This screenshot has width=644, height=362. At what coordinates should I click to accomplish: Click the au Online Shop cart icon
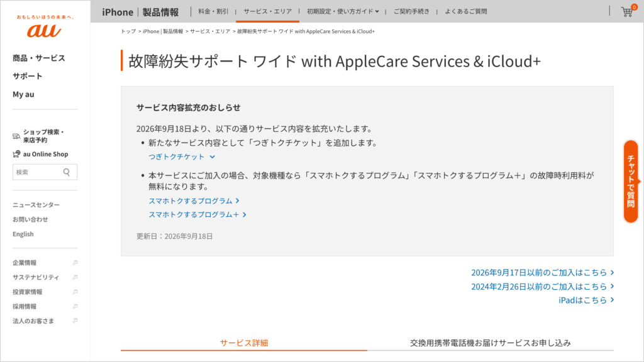(x=16, y=154)
